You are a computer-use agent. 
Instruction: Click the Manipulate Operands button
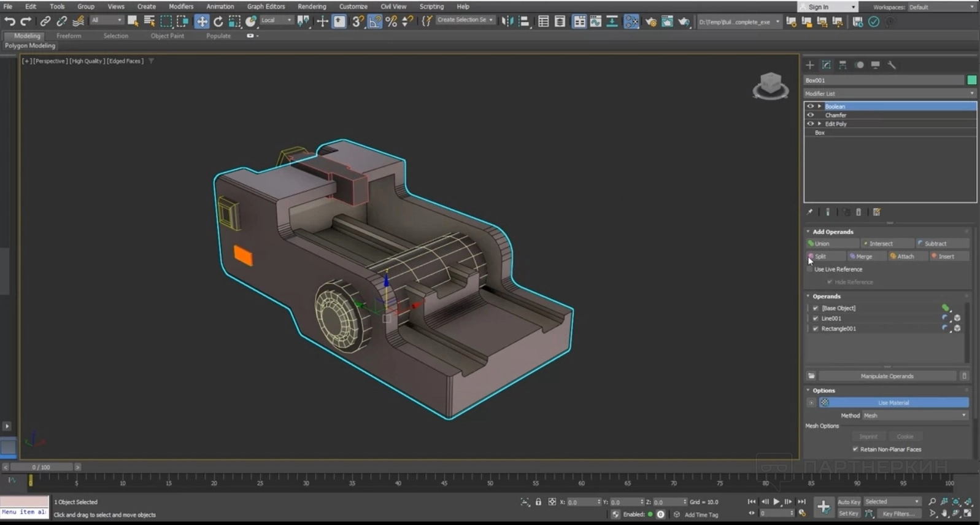(x=887, y=376)
